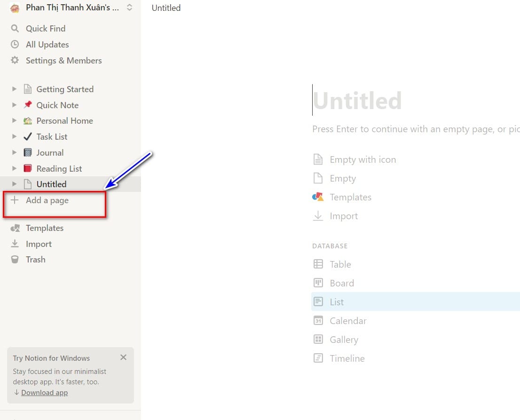Click the Settings gear icon
Screen dimensions: 520x420
[x=15, y=60]
